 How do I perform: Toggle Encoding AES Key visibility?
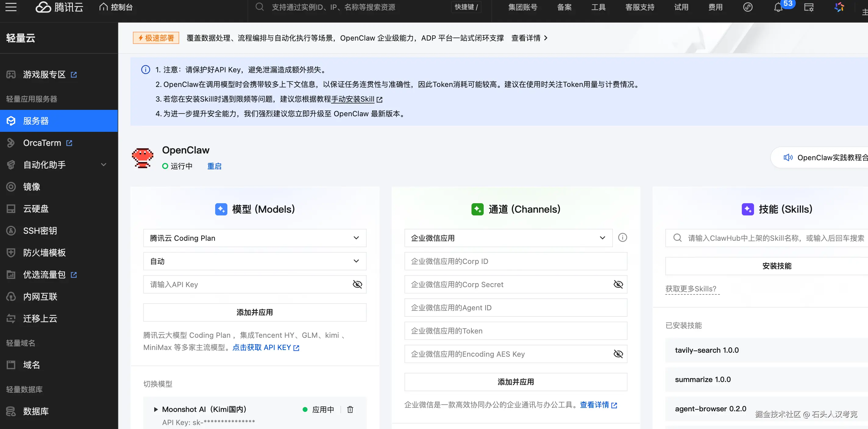[x=618, y=354]
